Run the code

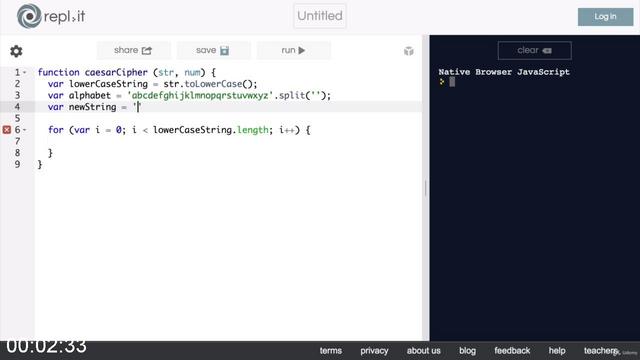[293, 51]
